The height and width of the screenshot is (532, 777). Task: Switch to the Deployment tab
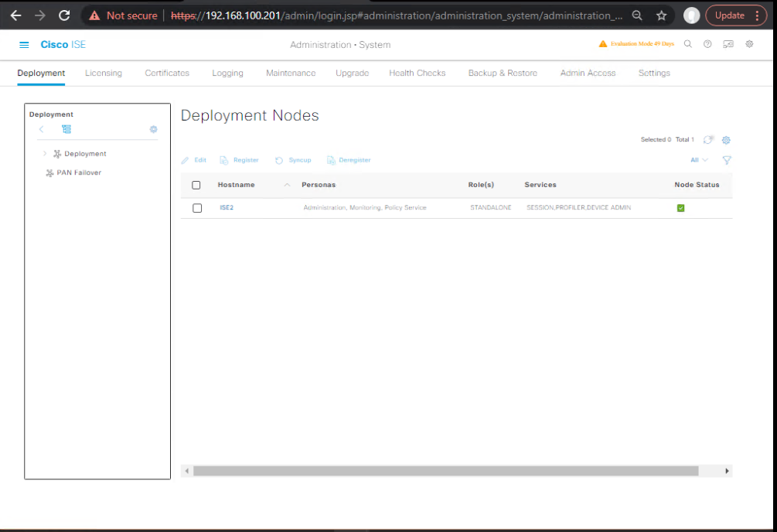[41, 73]
